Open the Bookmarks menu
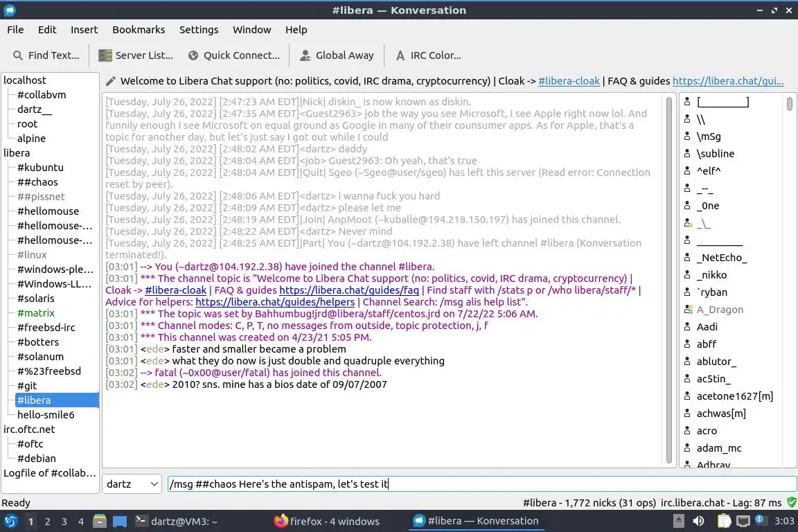Viewport: 798px width, 532px height. [139, 30]
